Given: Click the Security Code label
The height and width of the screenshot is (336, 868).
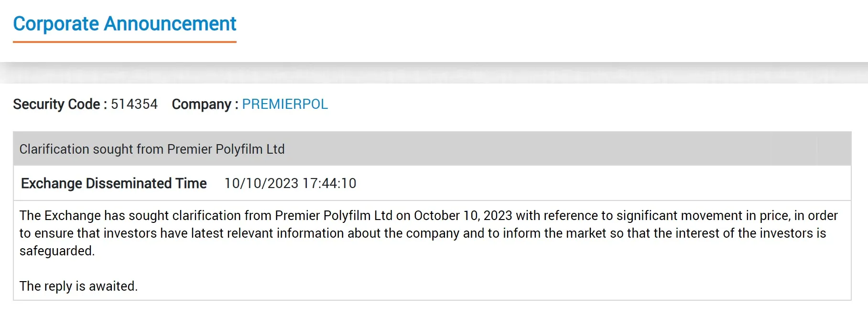Looking at the screenshot, I should coord(56,104).
